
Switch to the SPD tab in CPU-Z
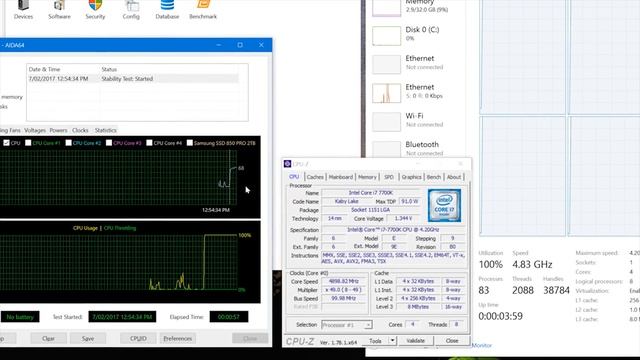389,177
